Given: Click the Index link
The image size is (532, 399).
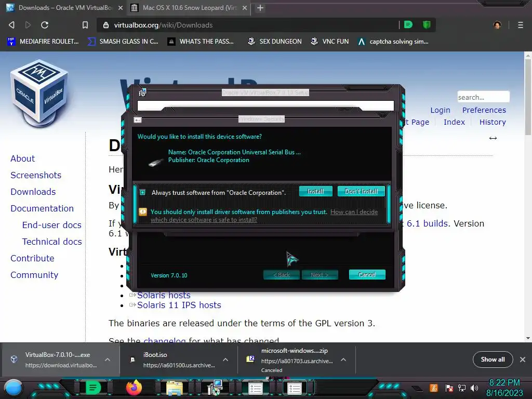Looking at the screenshot, I should click(x=454, y=122).
